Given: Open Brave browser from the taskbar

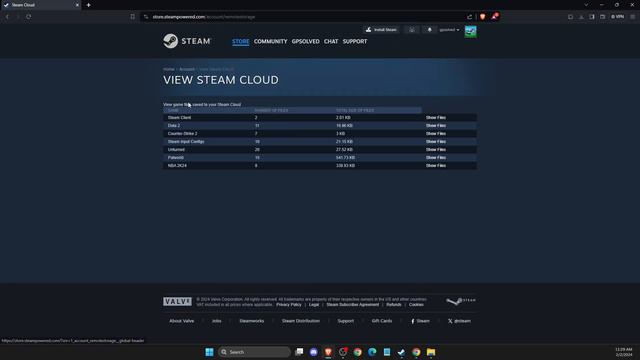Looking at the screenshot, I should pos(328,352).
